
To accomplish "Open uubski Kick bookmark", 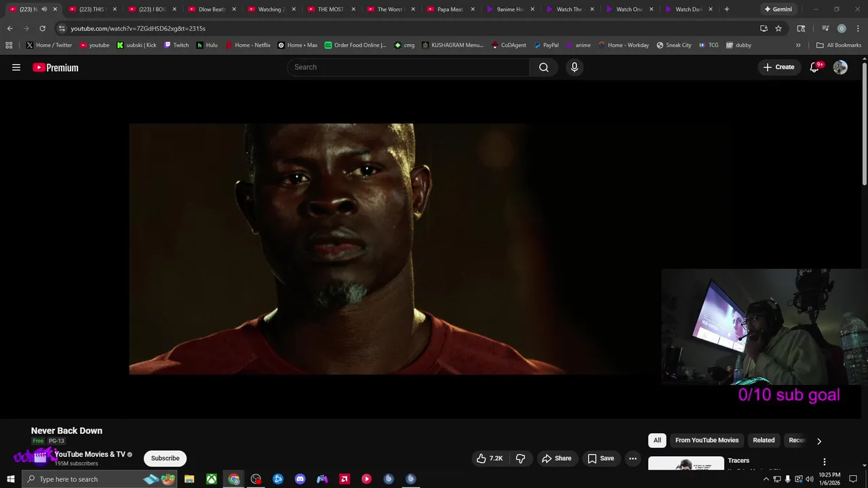I will (136, 45).
